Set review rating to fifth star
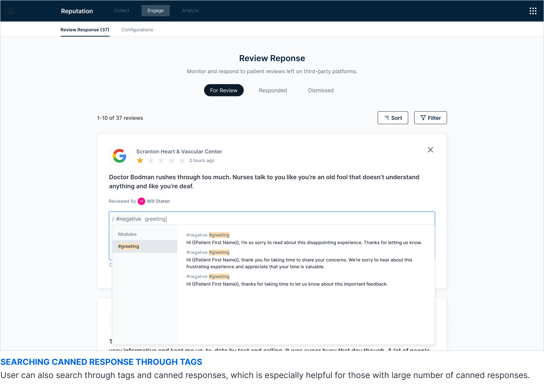The image size is (544, 392). pos(182,160)
